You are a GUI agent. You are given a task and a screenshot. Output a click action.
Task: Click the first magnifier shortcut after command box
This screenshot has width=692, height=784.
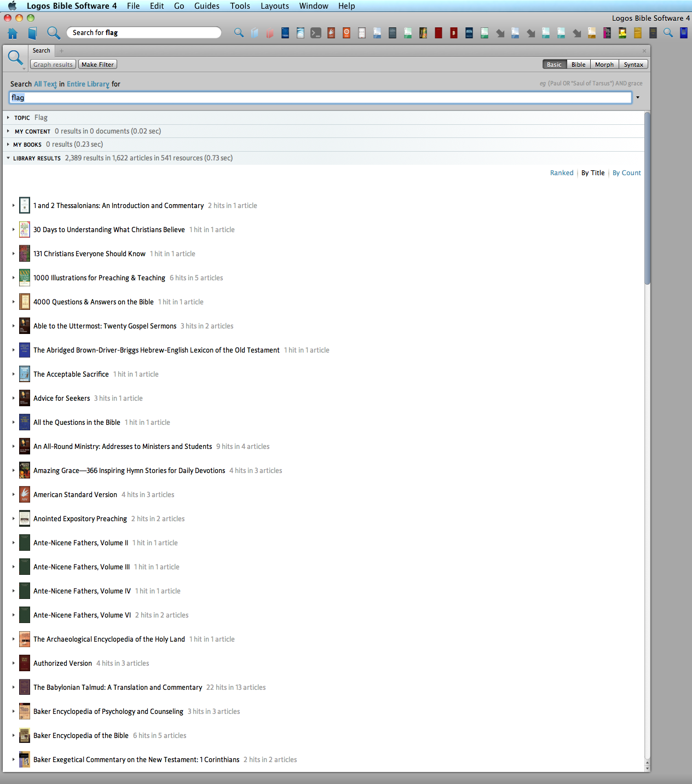point(239,33)
